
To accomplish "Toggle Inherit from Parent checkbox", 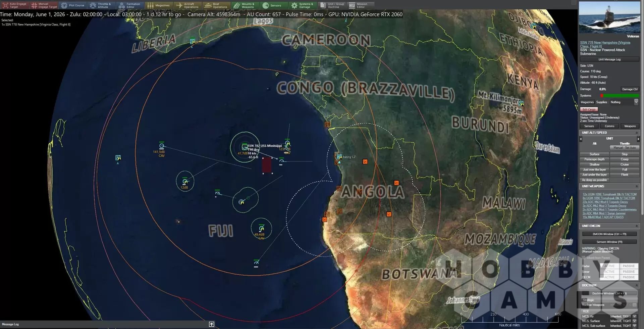I will click(584, 258).
